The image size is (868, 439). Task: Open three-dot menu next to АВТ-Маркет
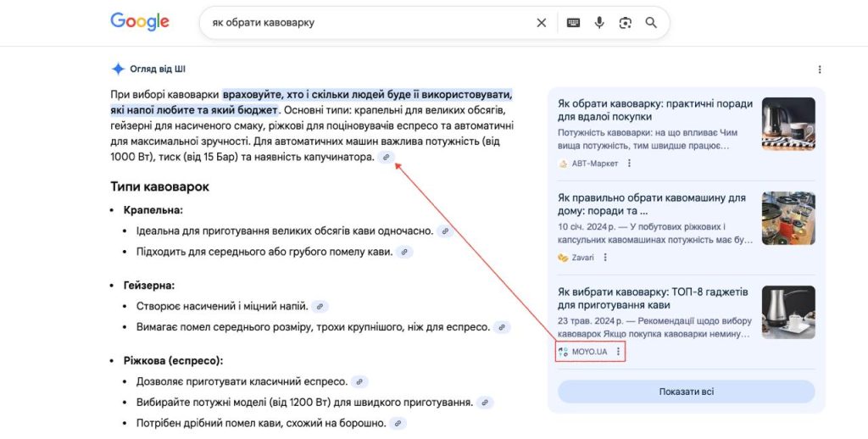coord(629,164)
